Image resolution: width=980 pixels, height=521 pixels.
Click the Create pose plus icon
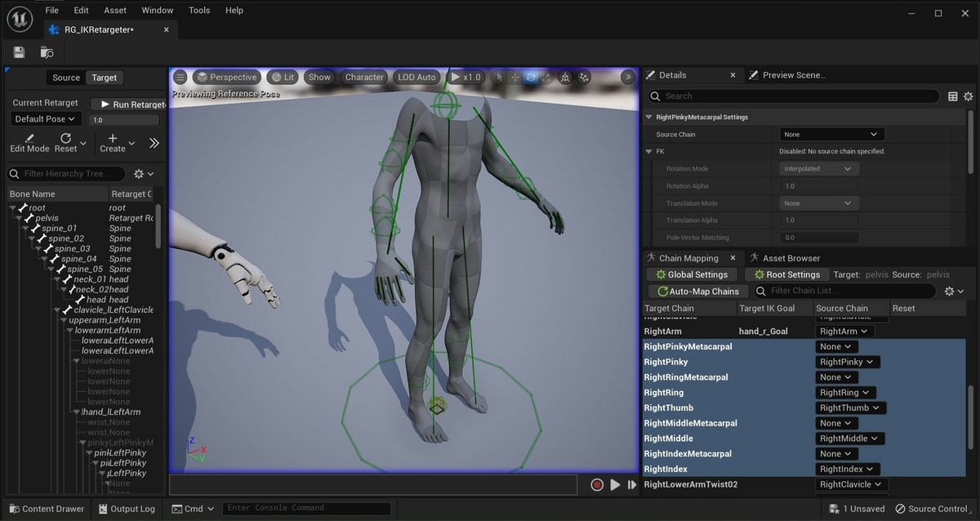click(113, 138)
